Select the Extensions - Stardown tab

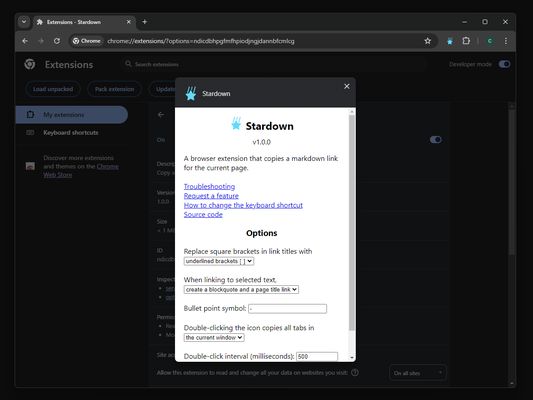coord(84,22)
